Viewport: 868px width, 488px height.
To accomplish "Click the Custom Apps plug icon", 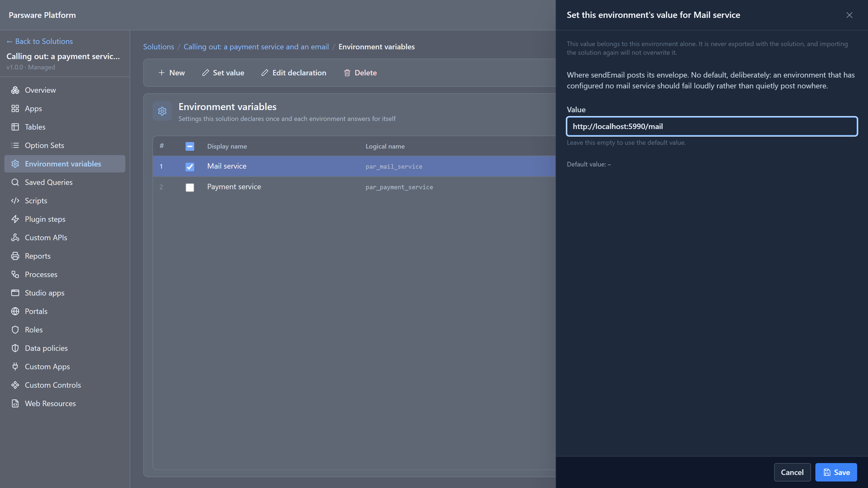I will 15,367.
